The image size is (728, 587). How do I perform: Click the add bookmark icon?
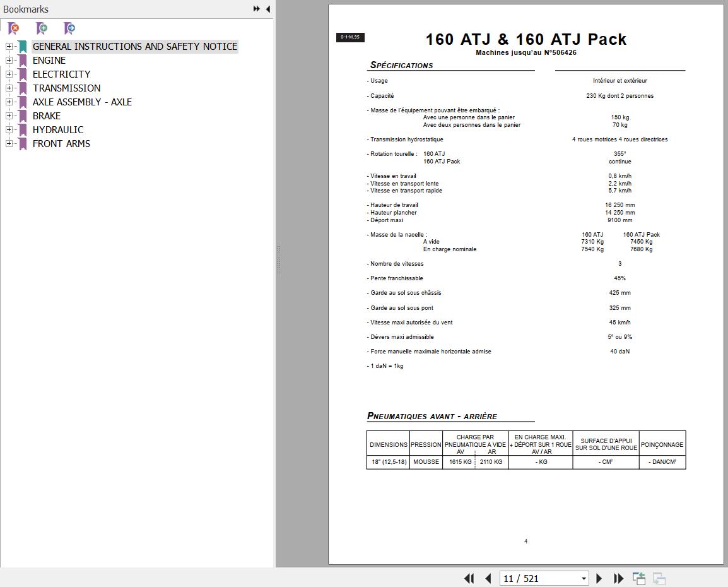(x=42, y=28)
